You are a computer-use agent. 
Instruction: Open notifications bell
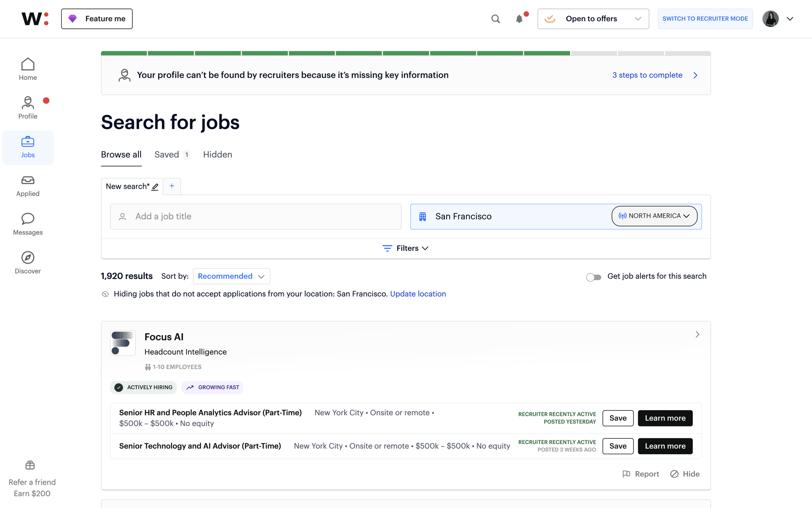pos(519,19)
